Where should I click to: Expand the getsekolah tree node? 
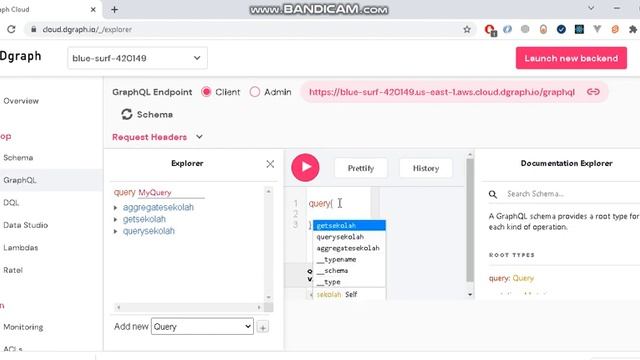pos(116,220)
